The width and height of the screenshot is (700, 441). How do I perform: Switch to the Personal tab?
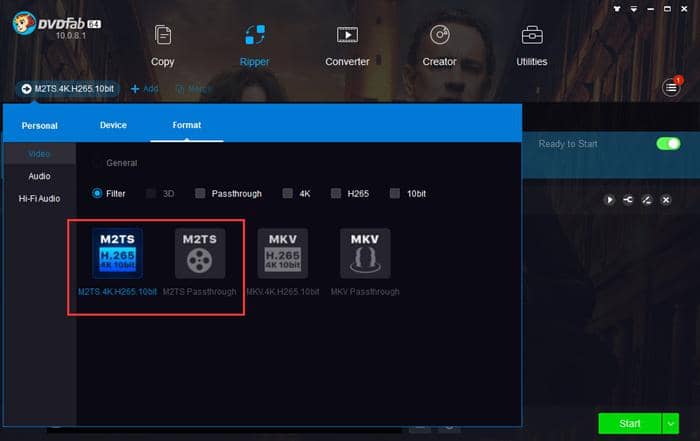coord(39,125)
